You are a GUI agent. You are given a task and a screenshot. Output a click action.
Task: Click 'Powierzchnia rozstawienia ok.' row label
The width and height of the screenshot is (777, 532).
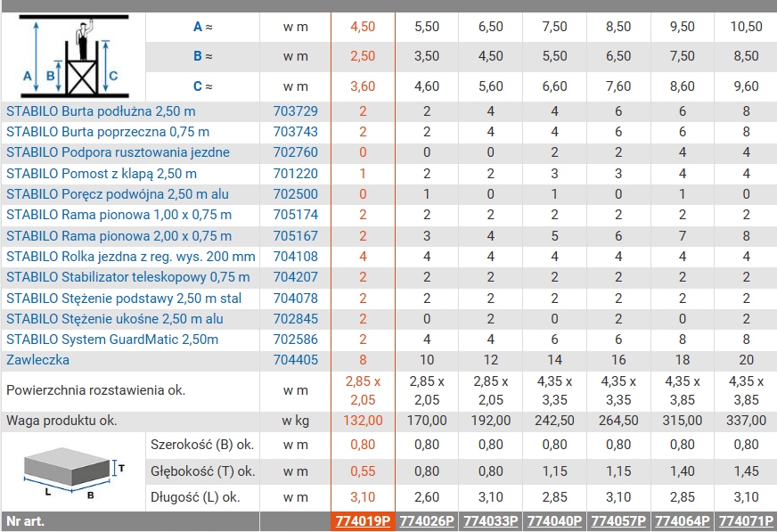tap(95, 390)
